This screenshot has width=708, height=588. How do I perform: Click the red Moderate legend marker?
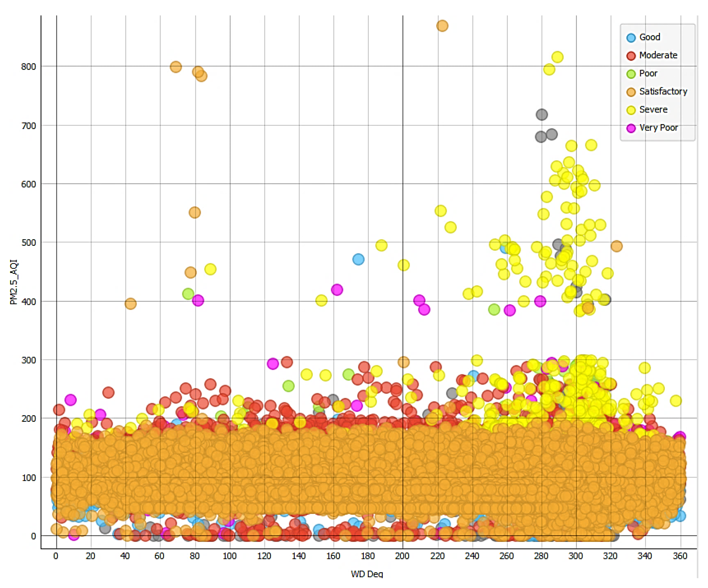point(631,56)
